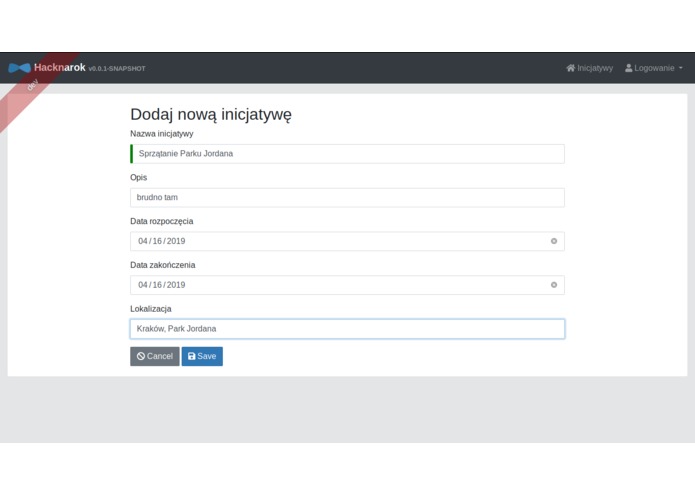The width and height of the screenshot is (695, 494).
Task: Select the Data zakończenia date field
Action: (347, 285)
